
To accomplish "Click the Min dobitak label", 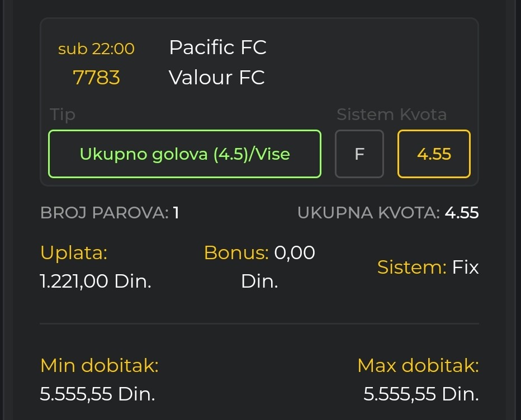I will click(x=100, y=366).
